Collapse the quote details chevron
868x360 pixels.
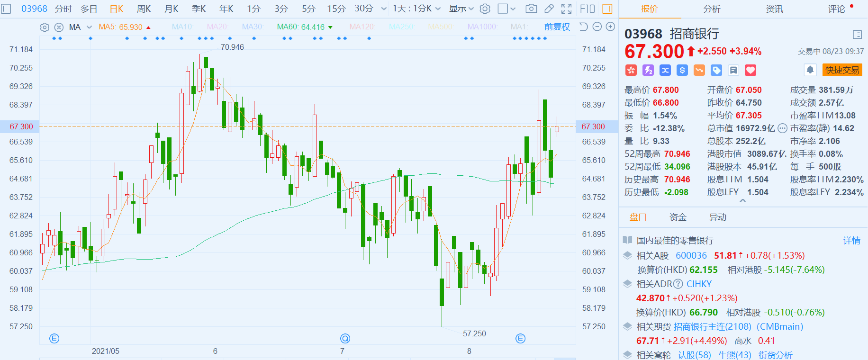743,201
